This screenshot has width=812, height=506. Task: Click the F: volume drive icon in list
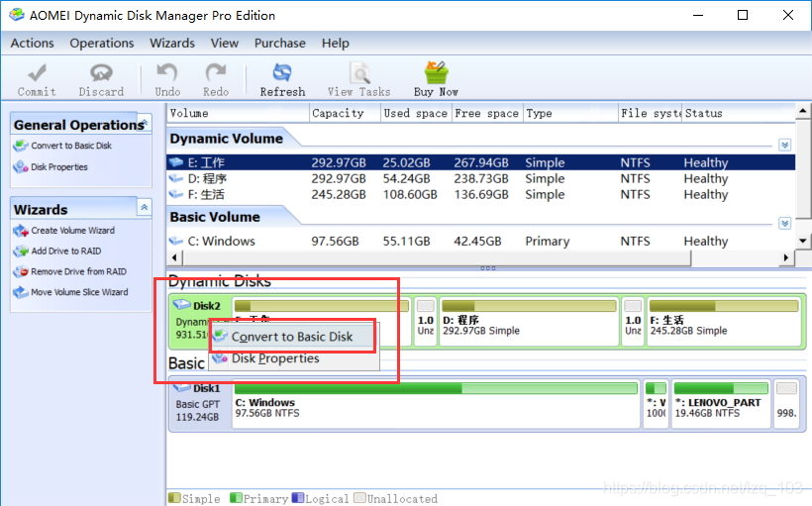[176, 195]
